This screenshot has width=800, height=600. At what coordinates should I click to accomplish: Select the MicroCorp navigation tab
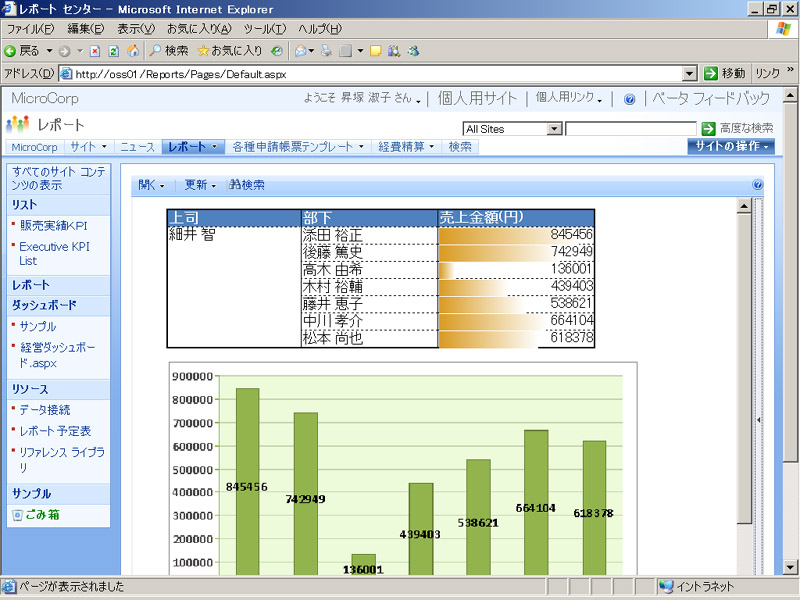(35, 147)
